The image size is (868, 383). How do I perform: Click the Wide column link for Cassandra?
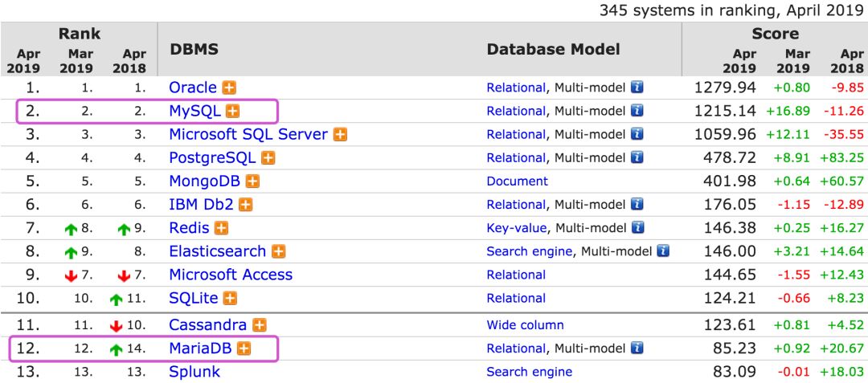[x=525, y=325]
